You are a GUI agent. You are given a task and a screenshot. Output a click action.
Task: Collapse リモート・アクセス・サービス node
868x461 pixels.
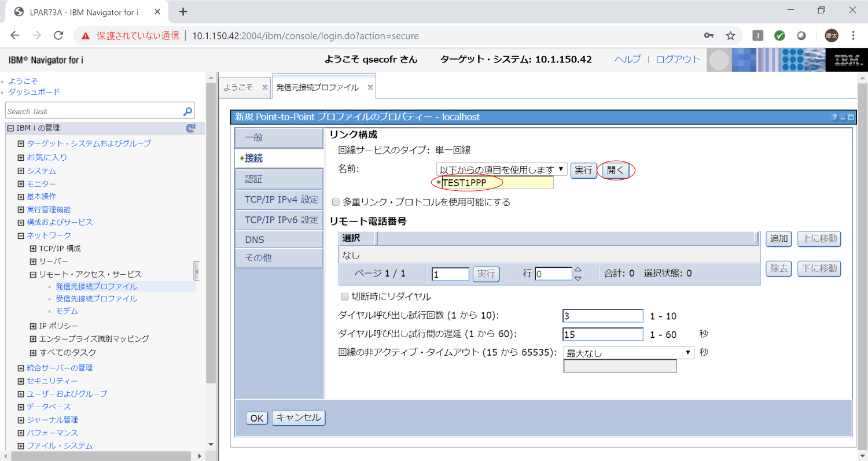click(34, 274)
